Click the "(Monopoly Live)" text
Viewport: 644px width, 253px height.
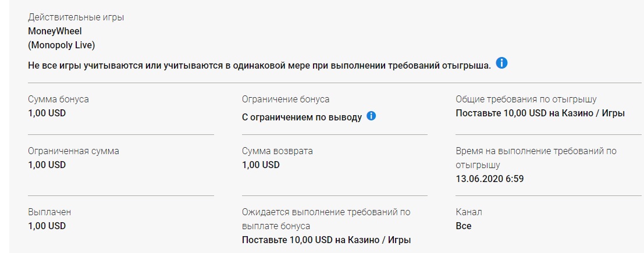point(61,45)
